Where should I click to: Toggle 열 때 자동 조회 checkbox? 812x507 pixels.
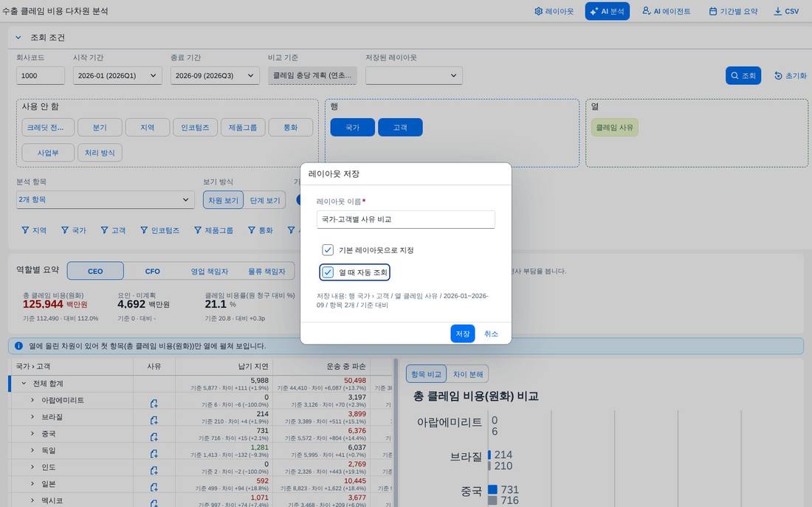pyautogui.click(x=328, y=272)
